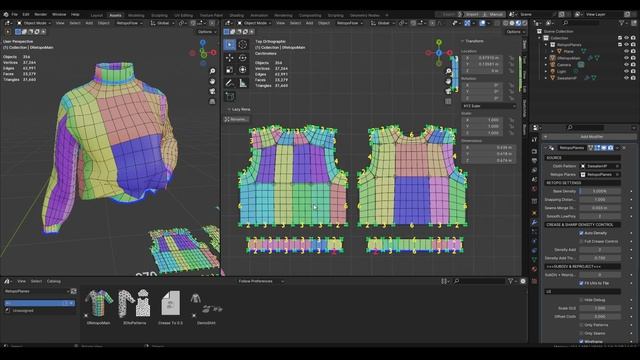Click zoom magnifier icon in Top Orthographic viewport
This screenshot has width=640, height=360.
(448, 71)
